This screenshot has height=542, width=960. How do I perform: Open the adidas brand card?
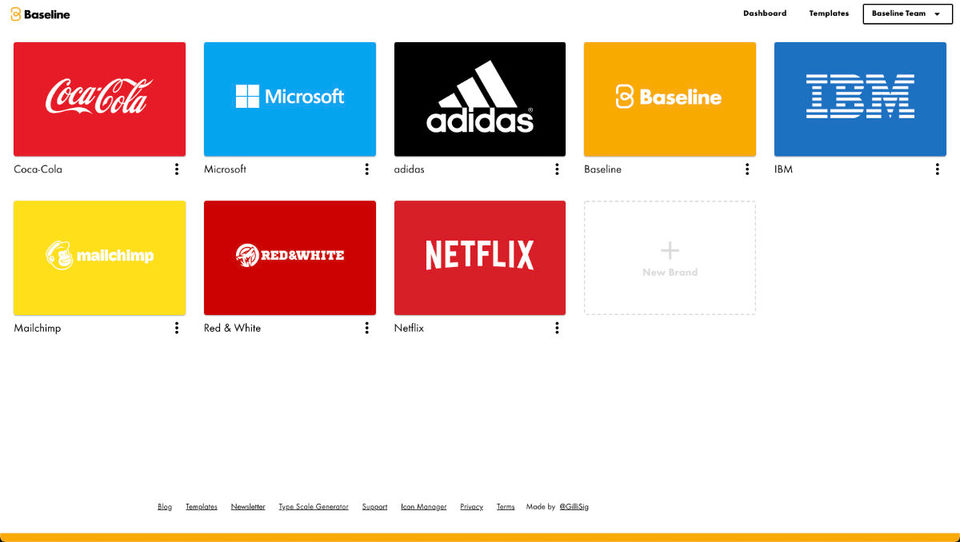480,99
